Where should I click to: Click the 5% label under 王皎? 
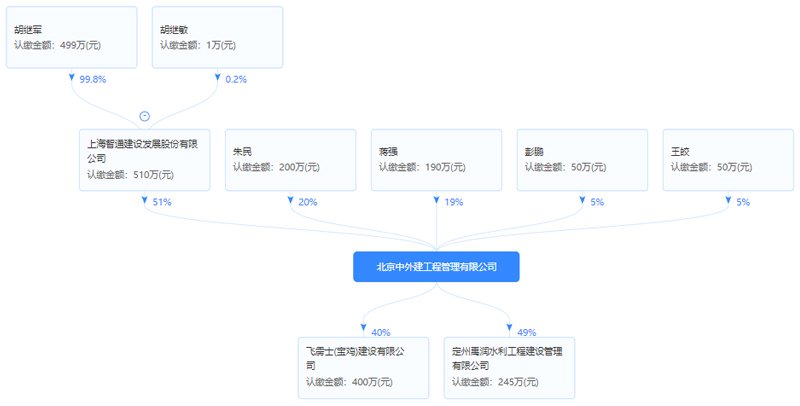pyautogui.click(x=743, y=202)
